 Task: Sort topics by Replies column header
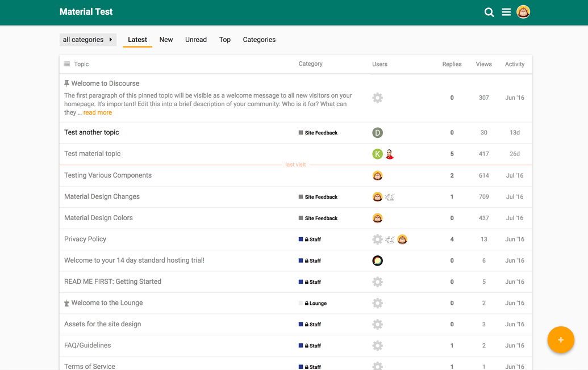(452, 64)
